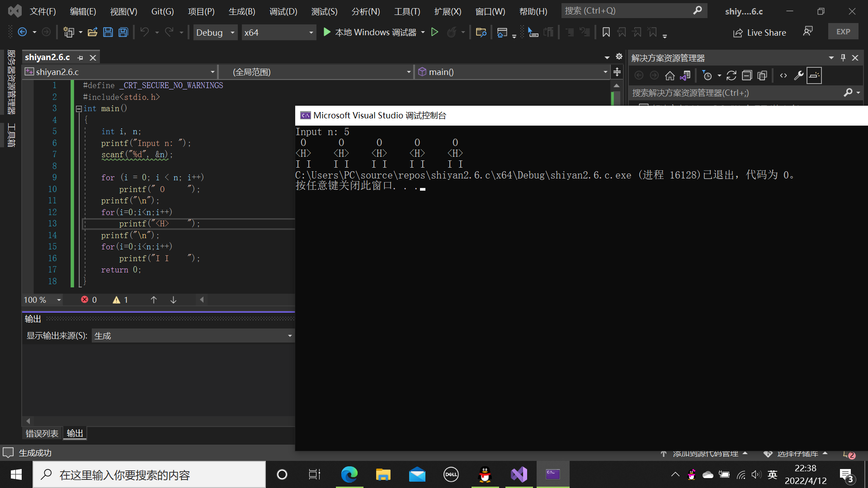Click the Collapse All icon in Solution Explorer

point(747,75)
